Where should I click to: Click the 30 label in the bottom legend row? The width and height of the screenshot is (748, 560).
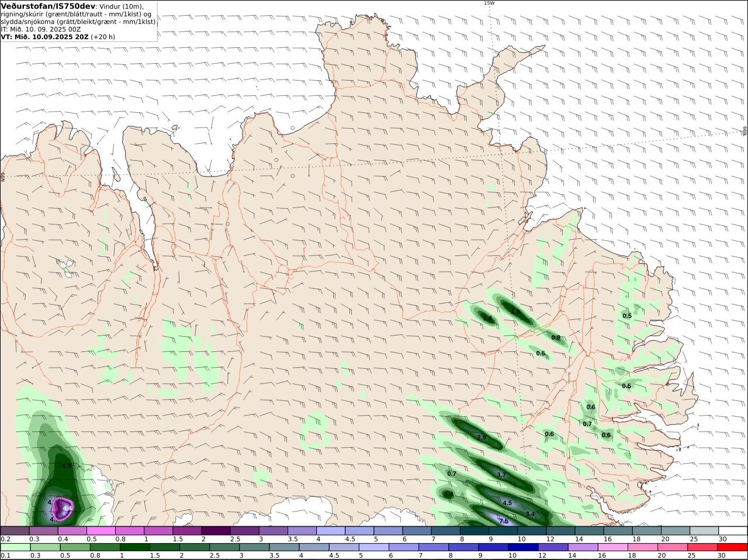[x=722, y=556]
